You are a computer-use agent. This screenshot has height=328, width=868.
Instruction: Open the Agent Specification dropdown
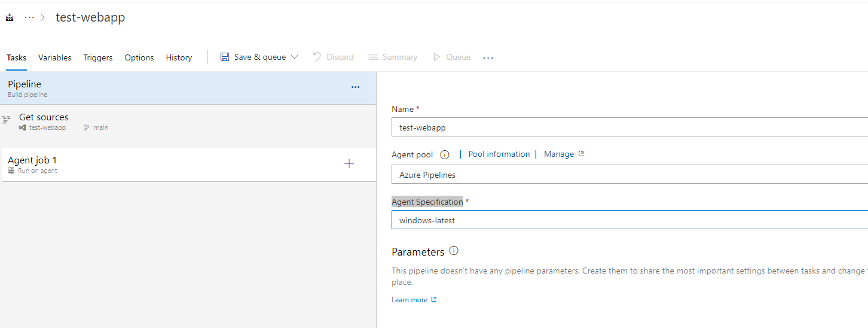pyautogui.click(x=629, y=220)
